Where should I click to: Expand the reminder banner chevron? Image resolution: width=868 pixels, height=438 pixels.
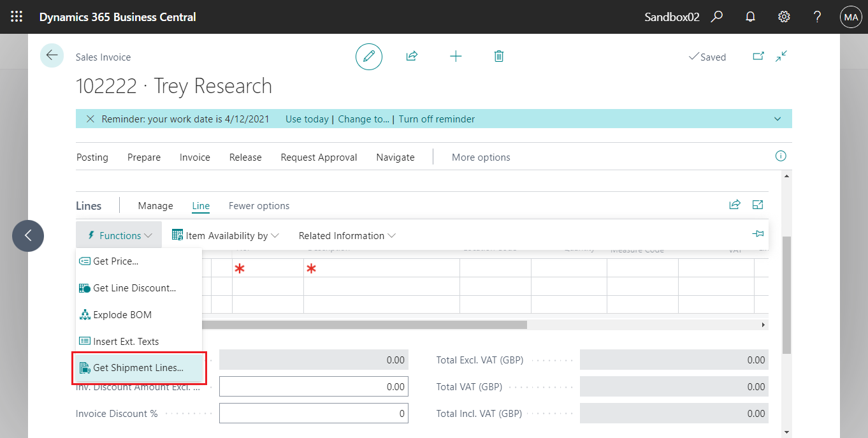pyautogui.click(x=777, y=119)
